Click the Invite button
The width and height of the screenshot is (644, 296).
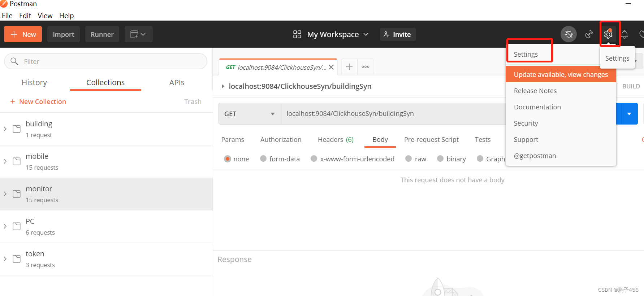click(x=398, y=34)
